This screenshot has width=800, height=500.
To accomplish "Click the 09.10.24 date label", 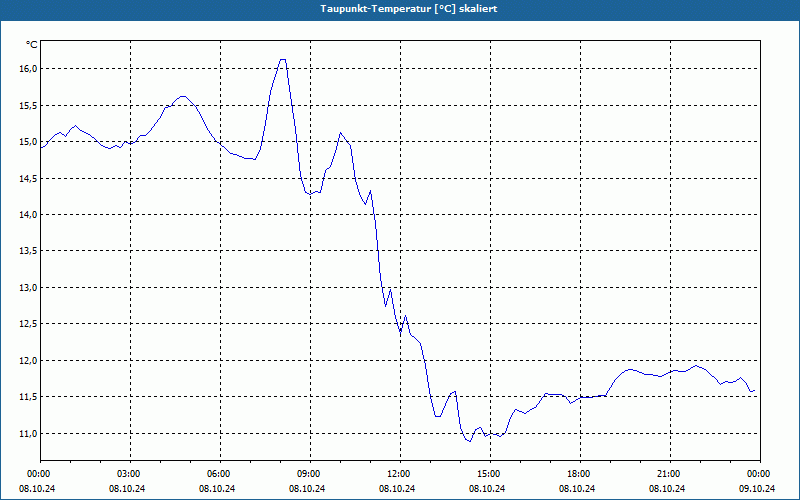I will [x=757, y=489].
